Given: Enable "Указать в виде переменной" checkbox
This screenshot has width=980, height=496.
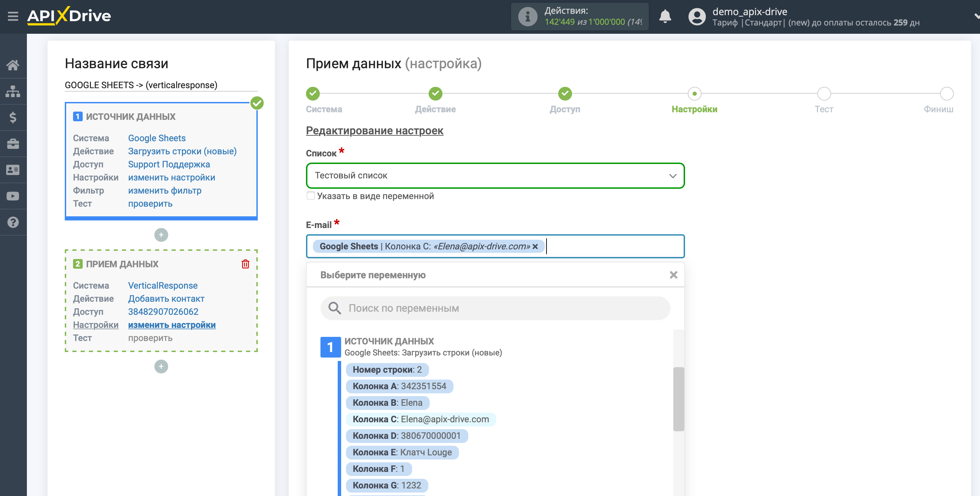Looking at the screenshot, I should (311, 196).
